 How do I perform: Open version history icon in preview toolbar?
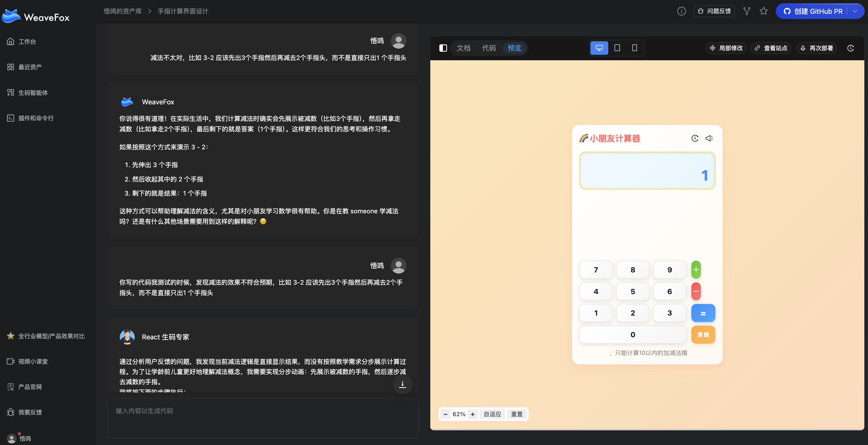851,48
